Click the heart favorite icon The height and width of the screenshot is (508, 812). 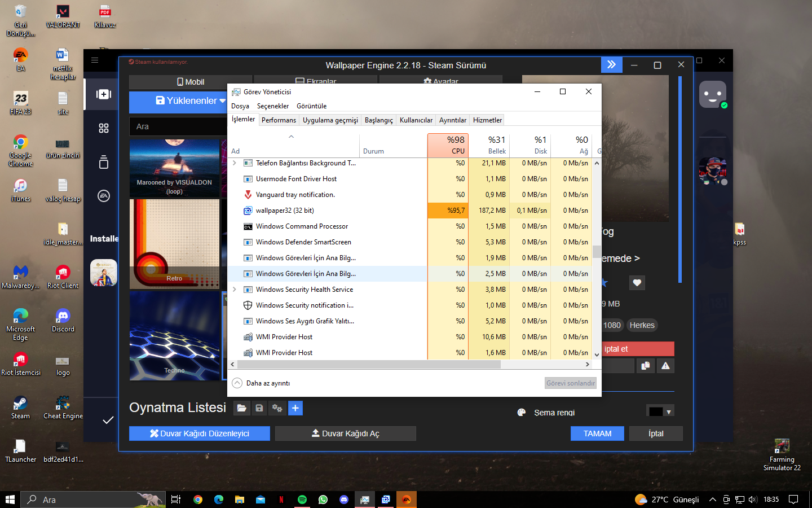click(x=637, y=283)
